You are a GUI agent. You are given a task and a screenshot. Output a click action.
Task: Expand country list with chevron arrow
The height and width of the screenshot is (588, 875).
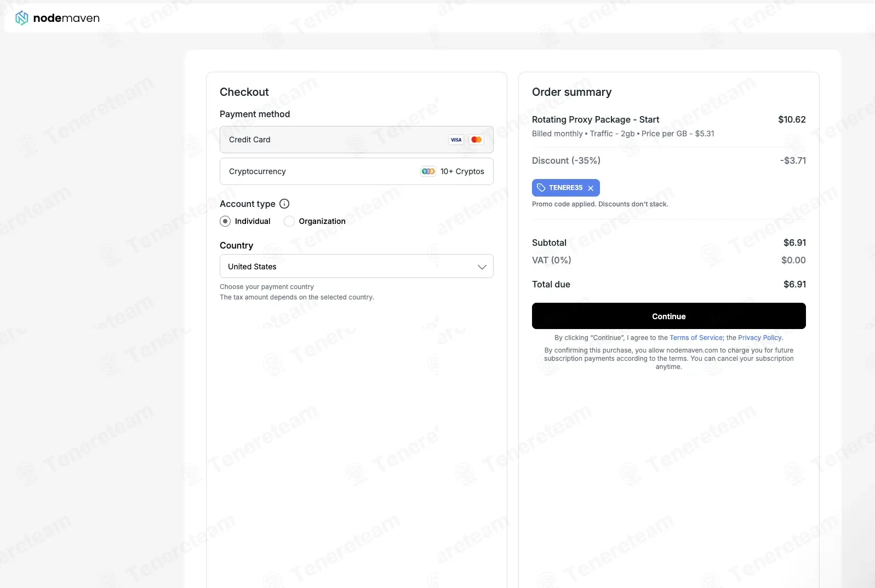[482, 267]
